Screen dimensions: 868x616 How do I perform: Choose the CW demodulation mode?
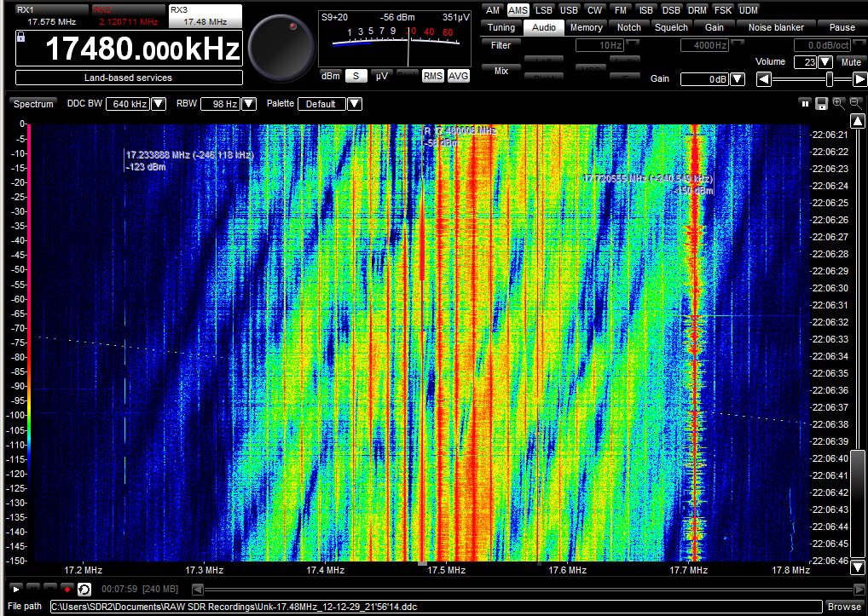click(594, 10)
